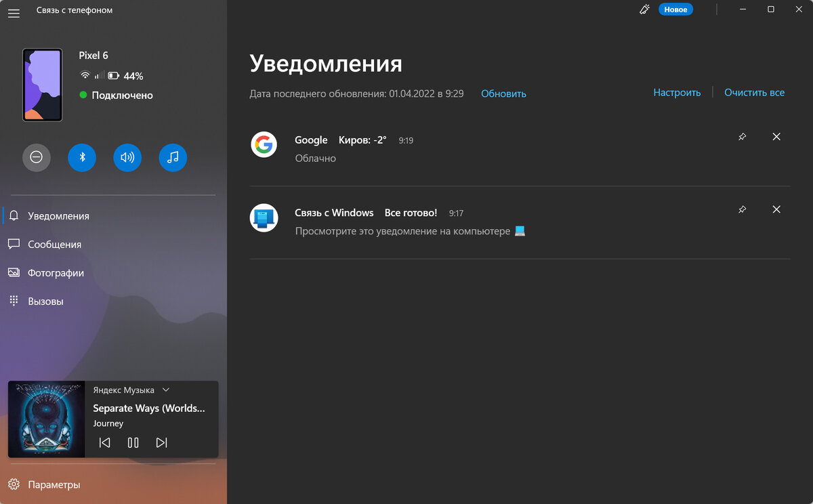Open Параметры settings

coord(114,485)
